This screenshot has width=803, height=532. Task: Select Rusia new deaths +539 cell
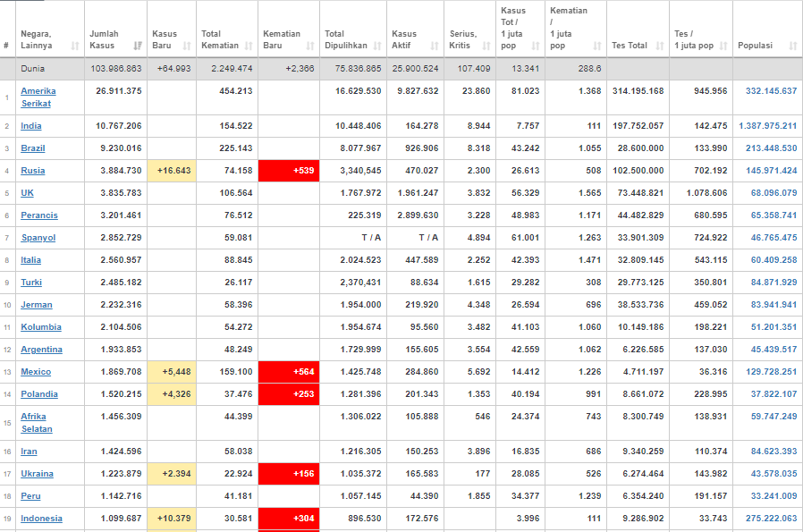(289, 171)
